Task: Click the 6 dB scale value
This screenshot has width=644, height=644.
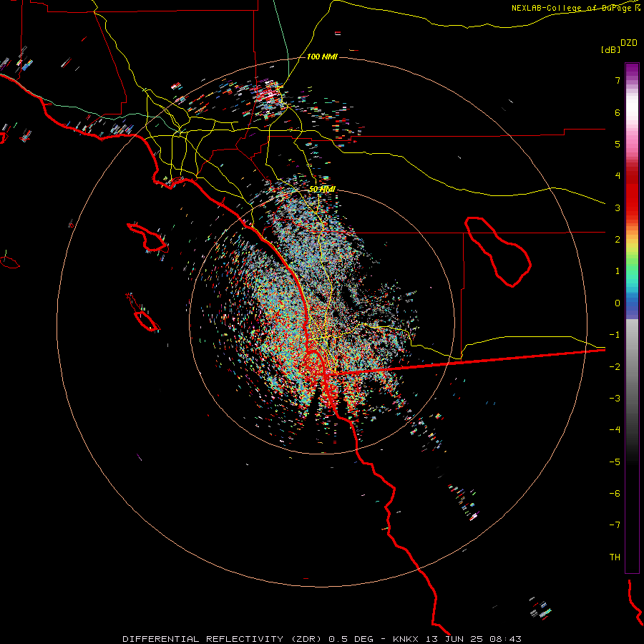Action: tap(618, 112)
